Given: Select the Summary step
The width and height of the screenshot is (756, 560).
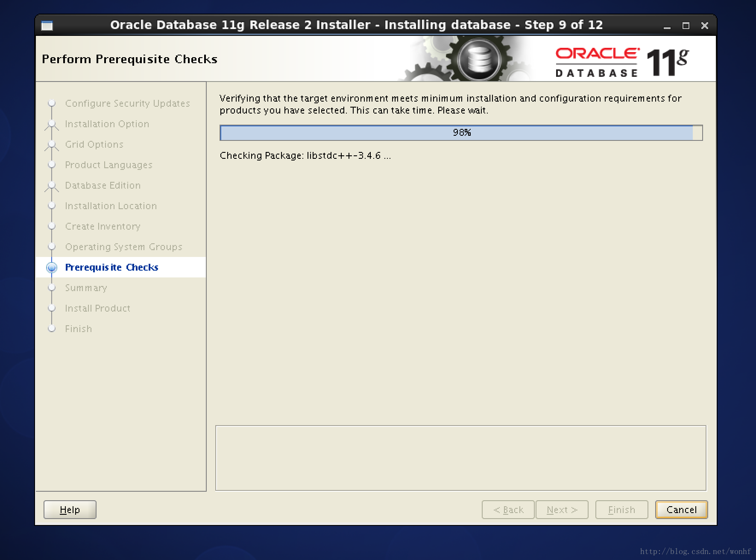Looking at the screenshot, I should point(86,288).
